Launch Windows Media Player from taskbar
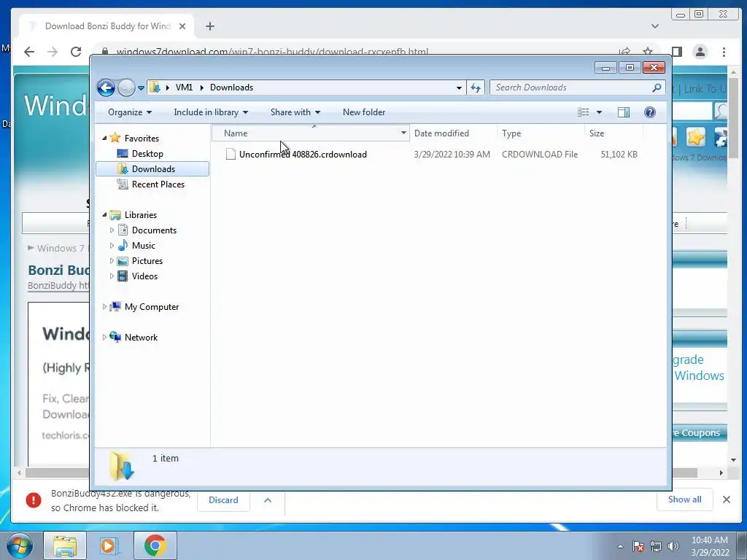Image resolution: width=747 pixels, height=560 pixels. [108, 545]
